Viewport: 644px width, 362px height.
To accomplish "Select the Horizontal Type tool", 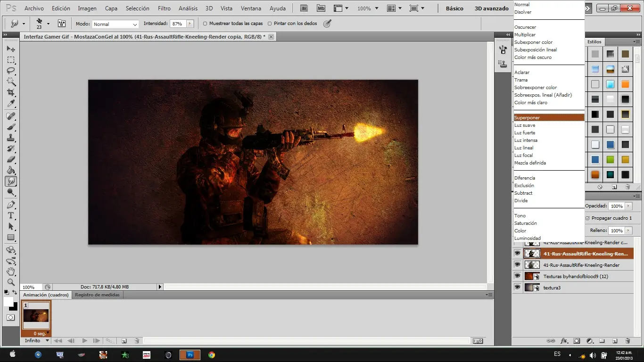I will click(x=10, y=214).
